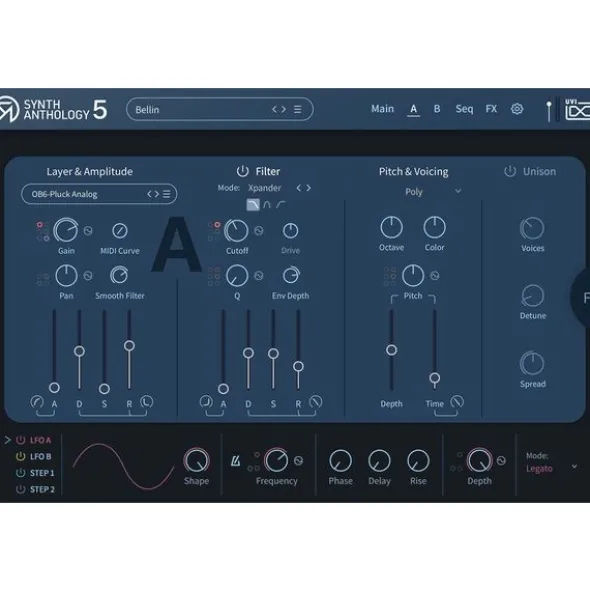Viewport: 590px width, 591px height.
Task: Toggle STEP 2 power button
Action: click(x=20, y=489)
